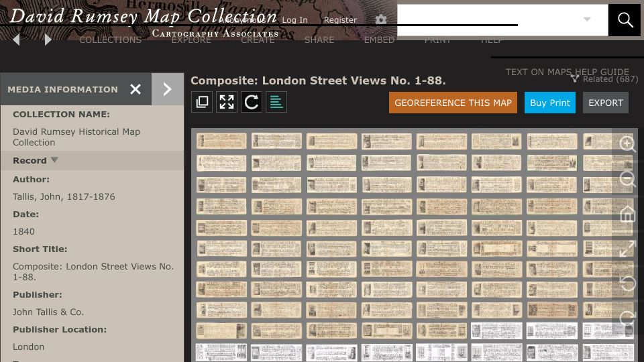Image resolution: width=644 pixels, height=362 pixels.
Task: Open the EMBED menu
Action: 379,40
